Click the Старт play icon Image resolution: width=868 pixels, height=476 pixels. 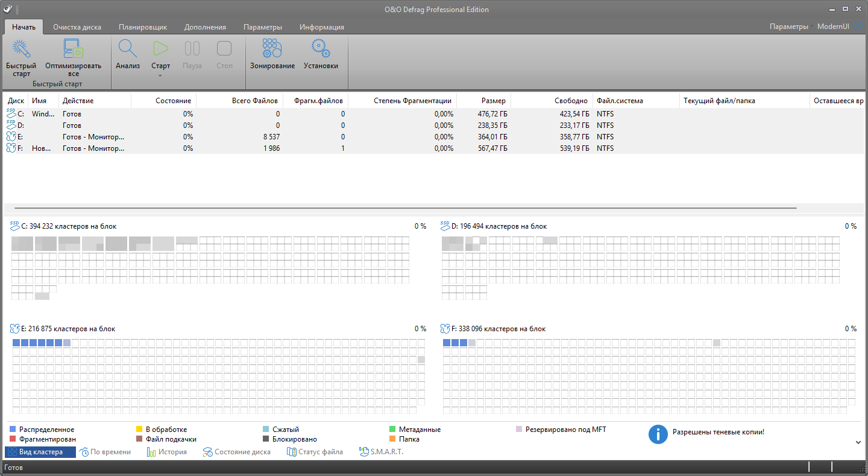coord(161,49)
